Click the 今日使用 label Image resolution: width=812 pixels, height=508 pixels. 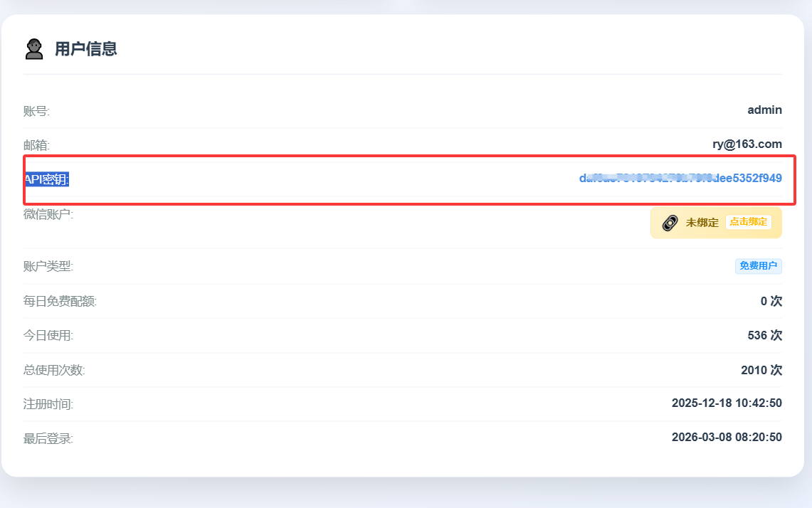pyautogui.click(x=48, y=335)
